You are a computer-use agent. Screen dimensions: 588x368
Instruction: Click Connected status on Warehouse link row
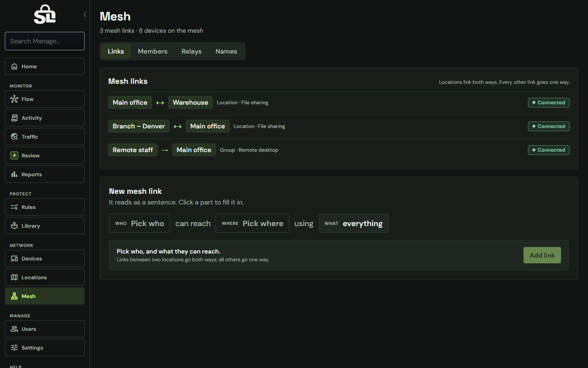(549, 102)
